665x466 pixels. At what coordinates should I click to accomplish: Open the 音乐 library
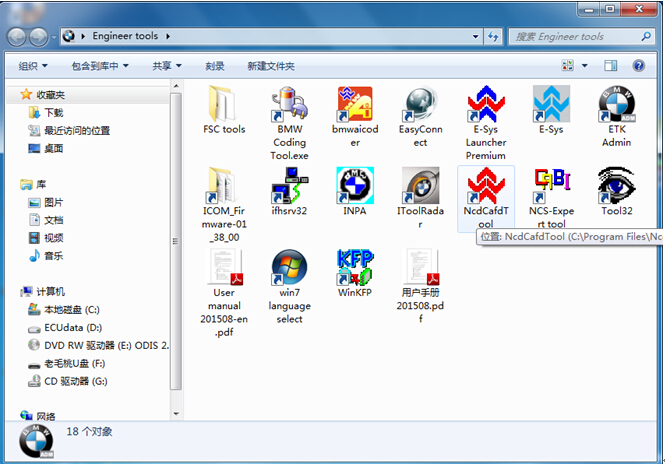(45, 256)
